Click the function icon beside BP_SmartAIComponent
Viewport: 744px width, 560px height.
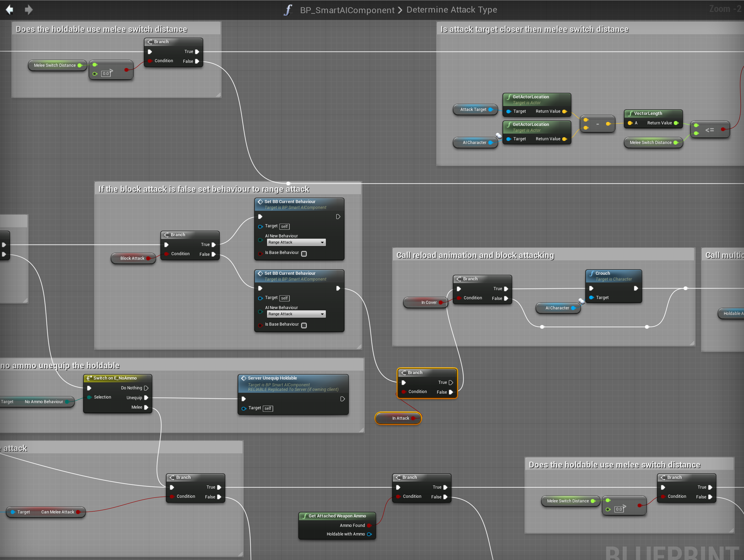click(x=288, y=10)
